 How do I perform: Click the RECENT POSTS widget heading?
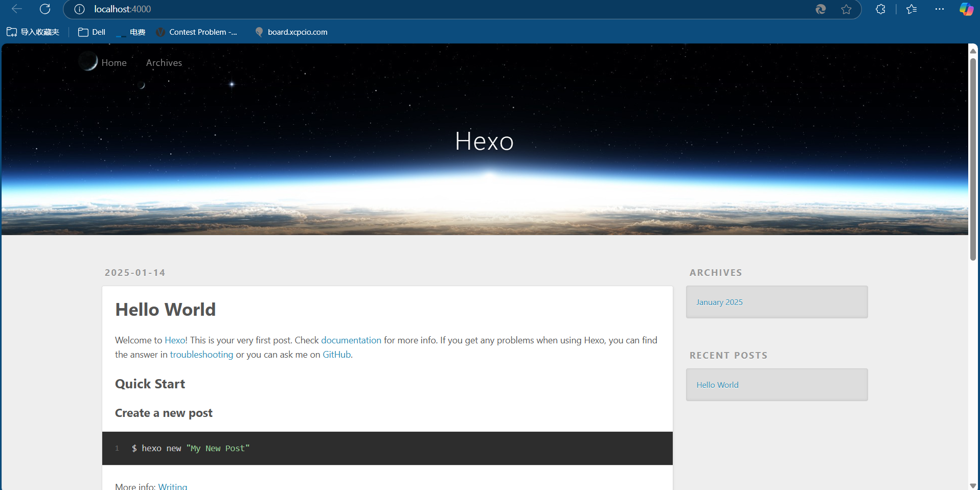click(728, 356)
